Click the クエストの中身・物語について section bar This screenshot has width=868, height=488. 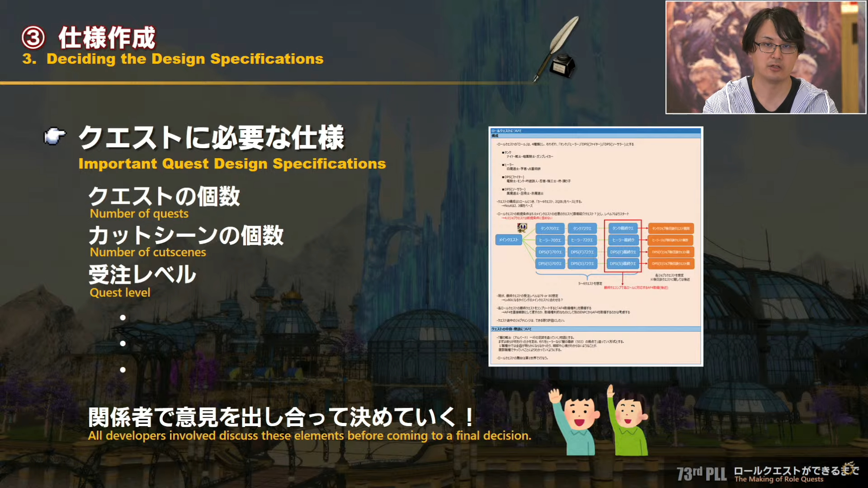pos(595,329)
